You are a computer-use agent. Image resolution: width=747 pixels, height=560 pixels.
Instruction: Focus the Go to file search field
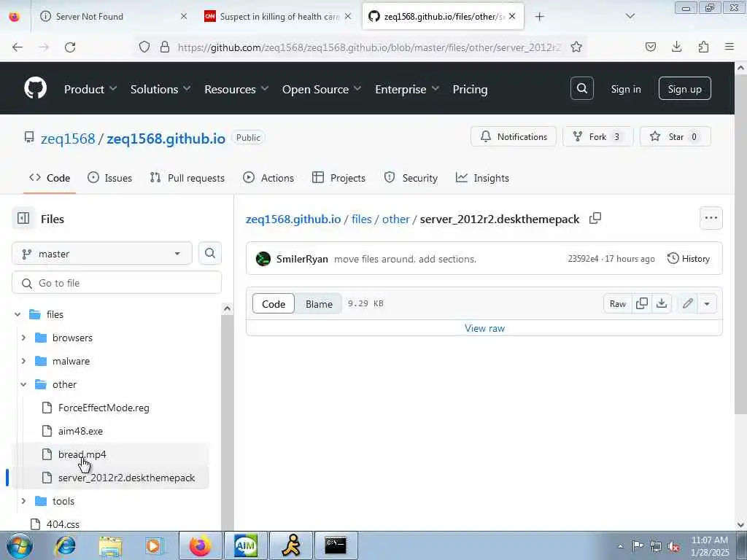tap(117, 283)
